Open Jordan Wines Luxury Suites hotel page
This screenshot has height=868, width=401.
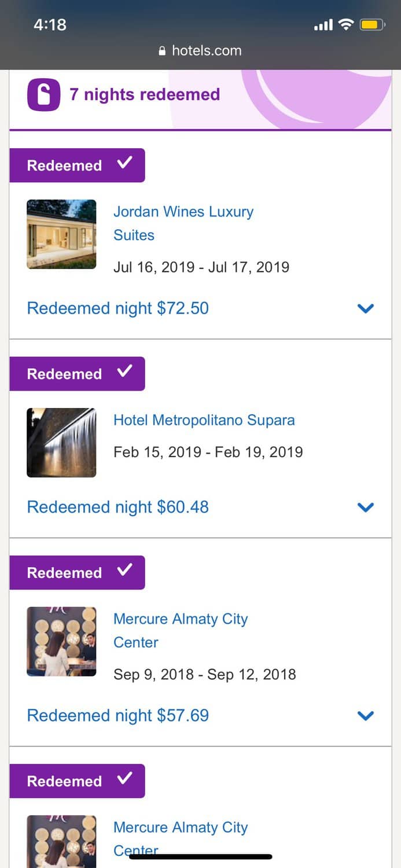click(183, 223)
